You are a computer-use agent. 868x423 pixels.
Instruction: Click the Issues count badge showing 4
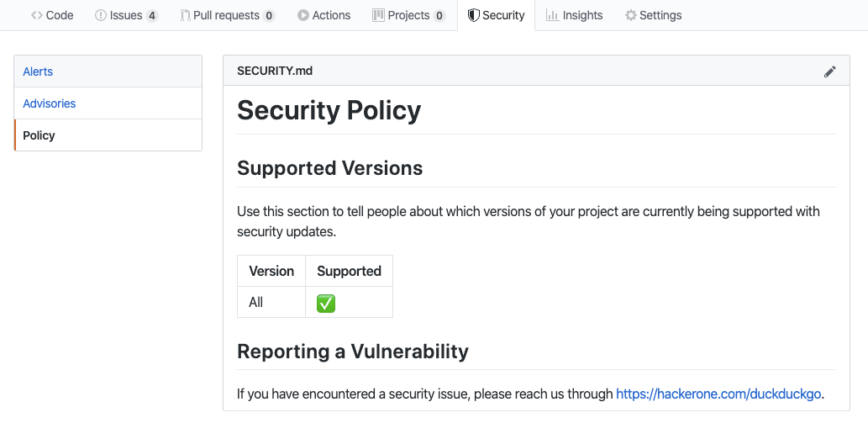(x=152, y=15)
